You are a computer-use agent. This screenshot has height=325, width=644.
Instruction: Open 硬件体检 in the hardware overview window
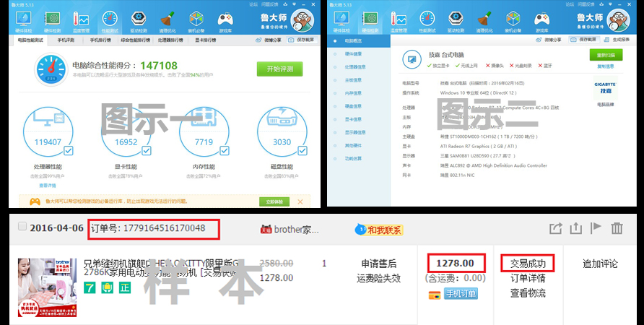coord(341,22)
